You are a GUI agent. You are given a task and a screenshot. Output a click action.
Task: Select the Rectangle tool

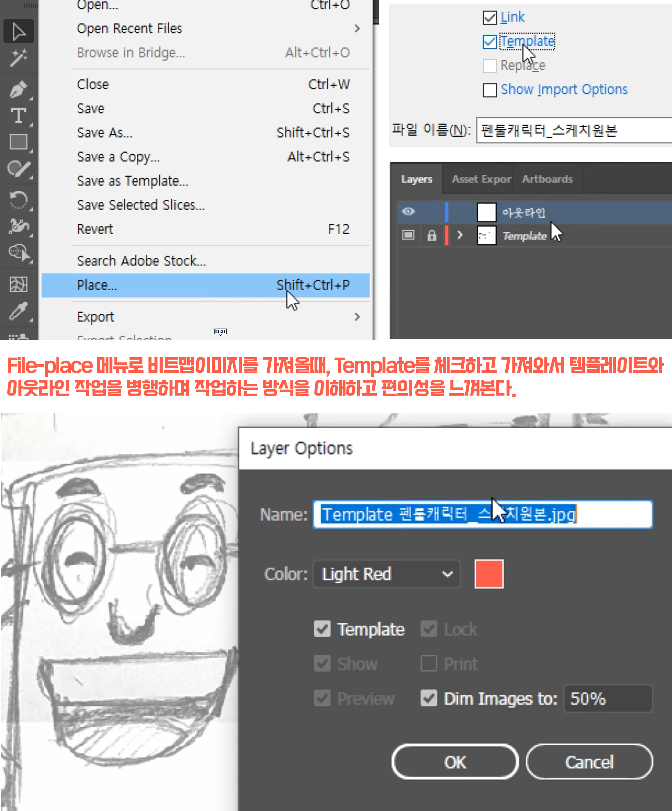[x=19, y=142]
